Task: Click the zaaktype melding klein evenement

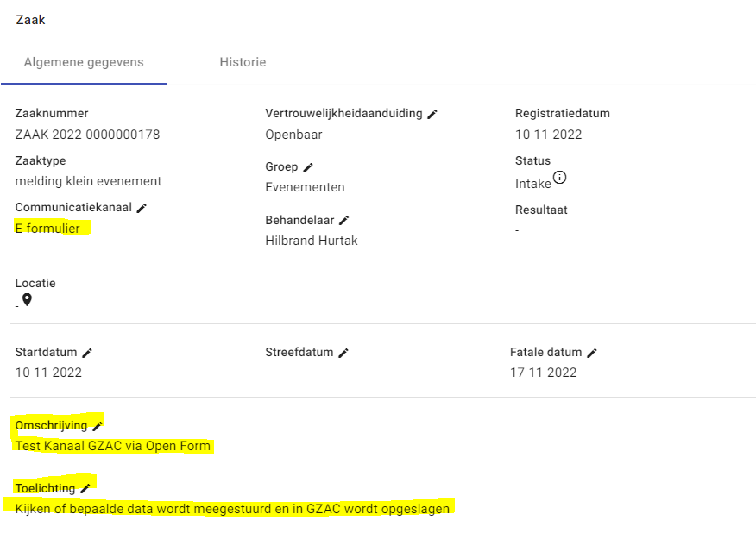Action: pos(87,181)
